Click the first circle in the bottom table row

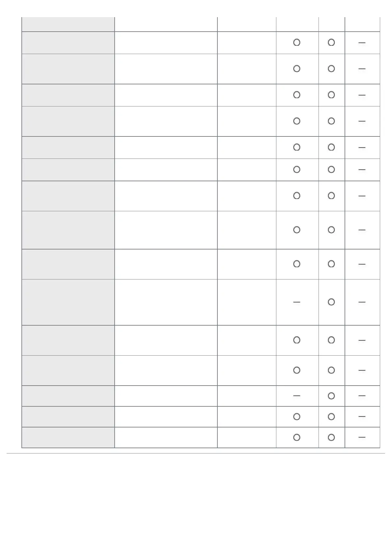[x=296, y=437]
